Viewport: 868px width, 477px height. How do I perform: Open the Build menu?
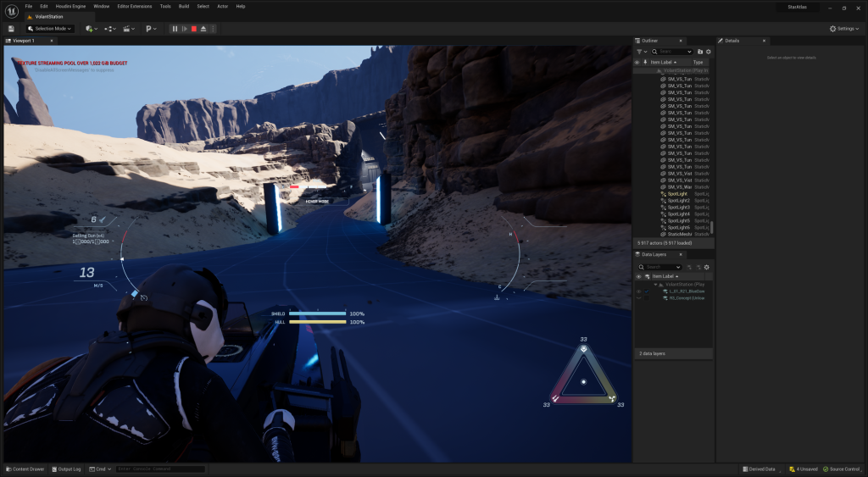point(184,6)
